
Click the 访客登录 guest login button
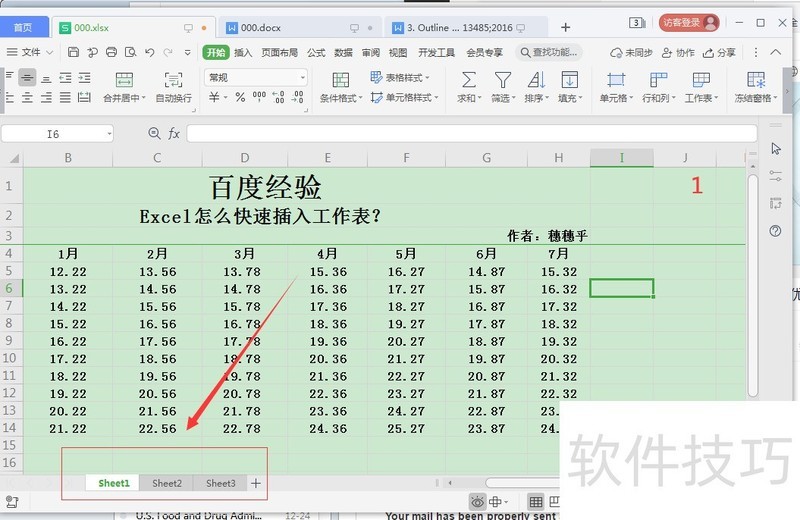coord(689,22)
